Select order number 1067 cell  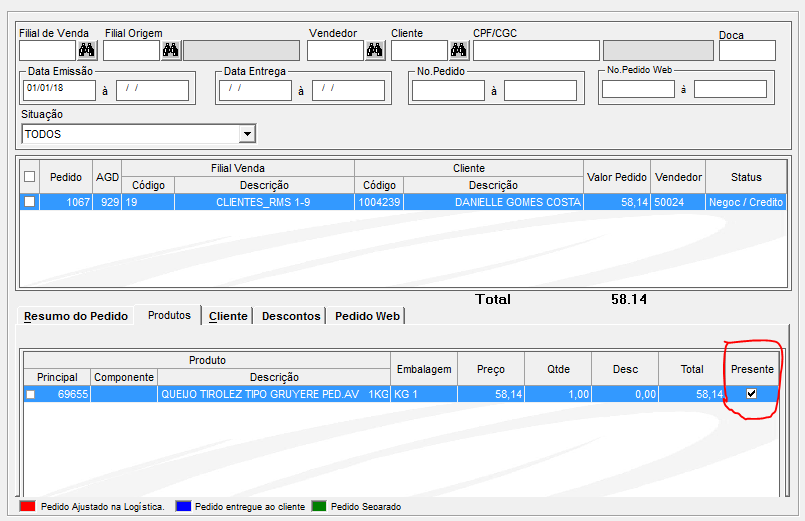tap(66, 202)
